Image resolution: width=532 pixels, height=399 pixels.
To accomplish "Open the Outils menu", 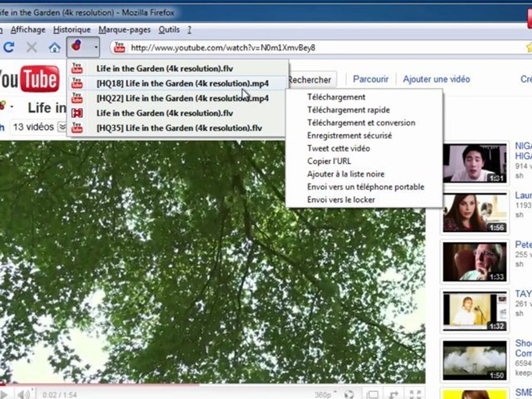I will pyautogui.click(x=169, y=30).
